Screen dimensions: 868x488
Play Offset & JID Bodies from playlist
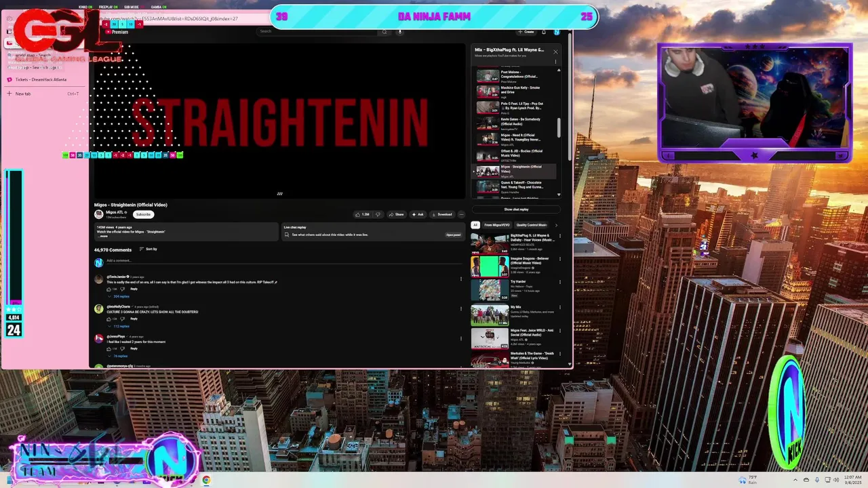click(x=515, y=155)
